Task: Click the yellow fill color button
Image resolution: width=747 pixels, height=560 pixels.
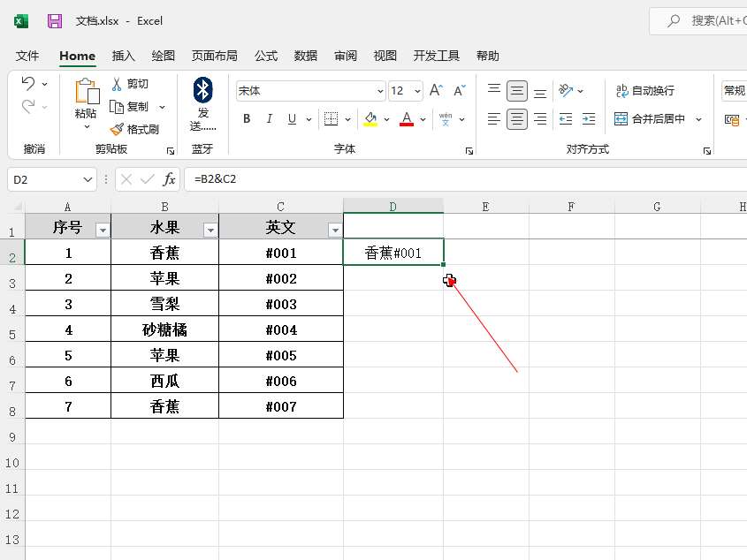Action: pos(370,118)
